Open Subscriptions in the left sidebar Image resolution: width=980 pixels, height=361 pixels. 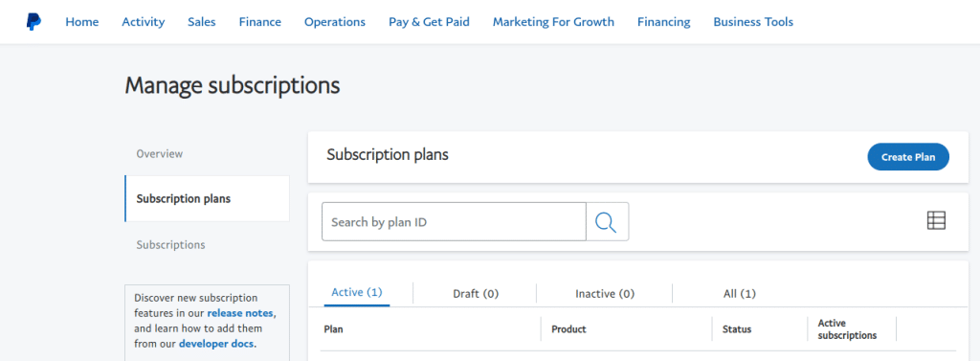point(170,244)
